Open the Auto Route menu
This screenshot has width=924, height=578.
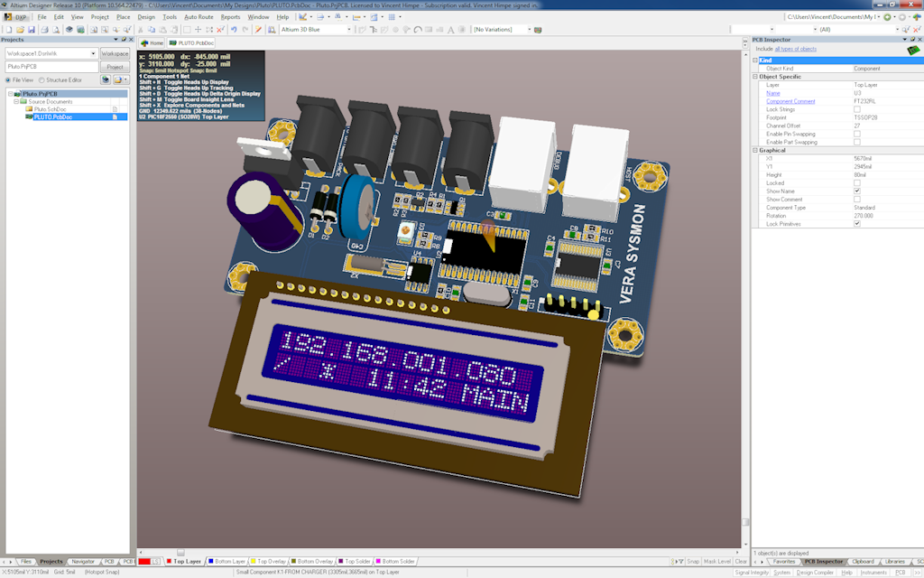coord(199,17)
